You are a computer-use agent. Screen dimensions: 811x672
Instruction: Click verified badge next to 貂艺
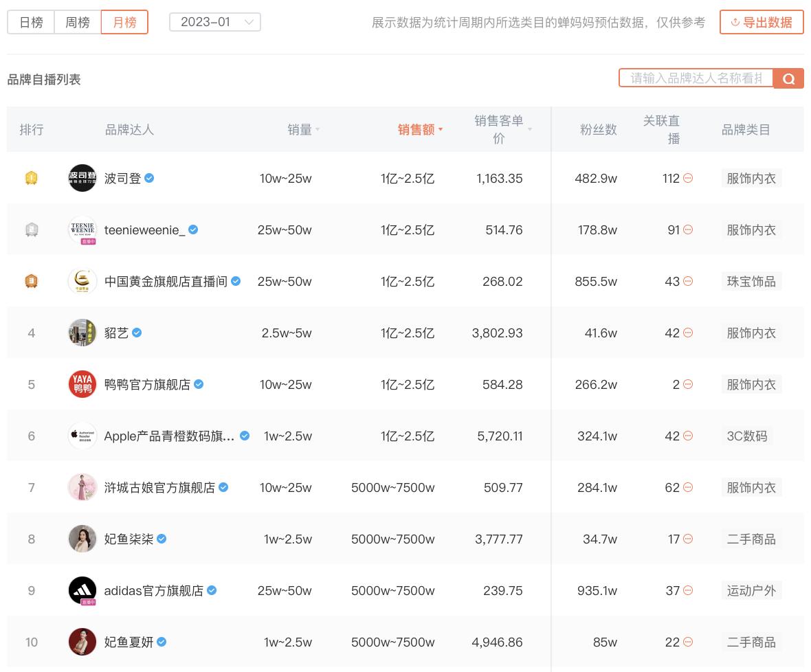click(x=137, y=333)
